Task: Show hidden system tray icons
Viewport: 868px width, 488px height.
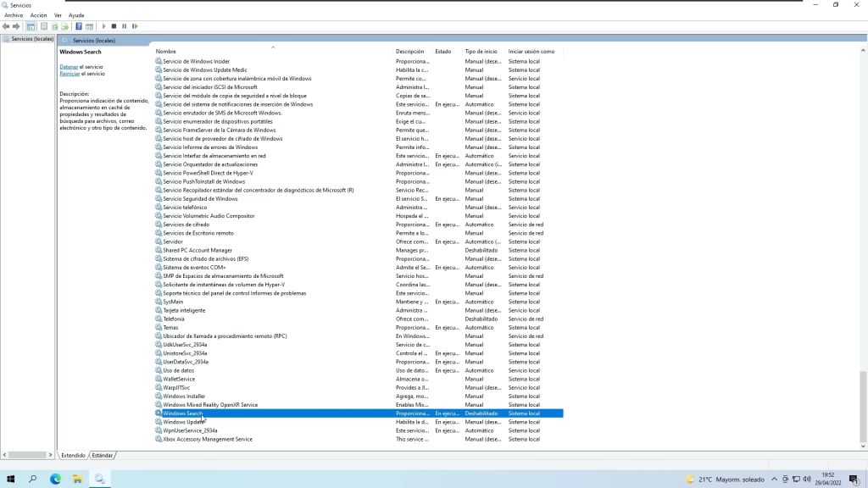Action: 774,480
